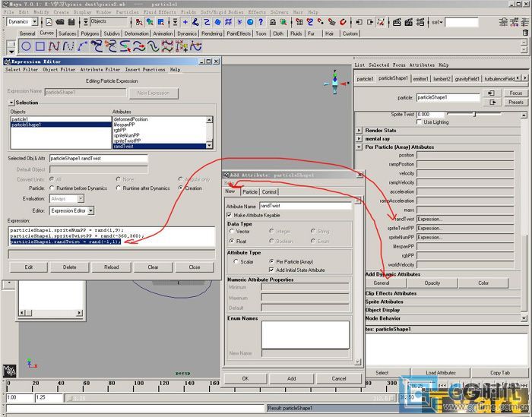Viewport: 532px width, 417px height.
Task: Click the render current frame clapperboard icon
Action: pyautogui.click(x=397, y=22)
